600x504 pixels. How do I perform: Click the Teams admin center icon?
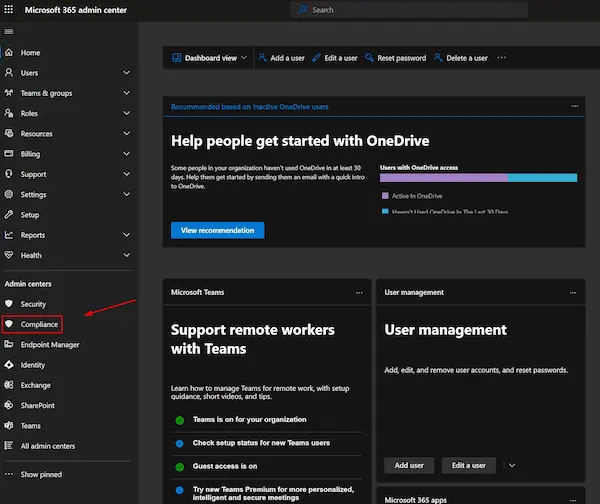[9, 425]
